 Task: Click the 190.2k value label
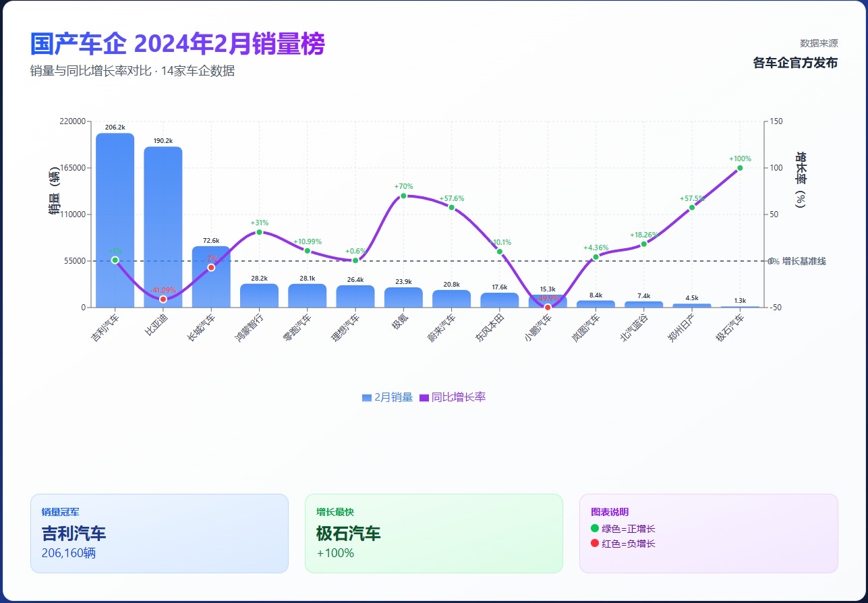point(163,140)
